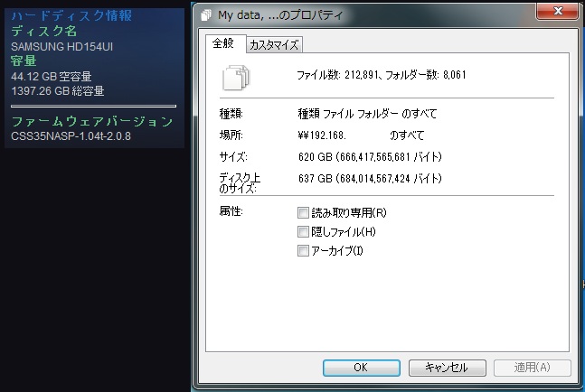Switch to the 全般 tab

point(223,43)
